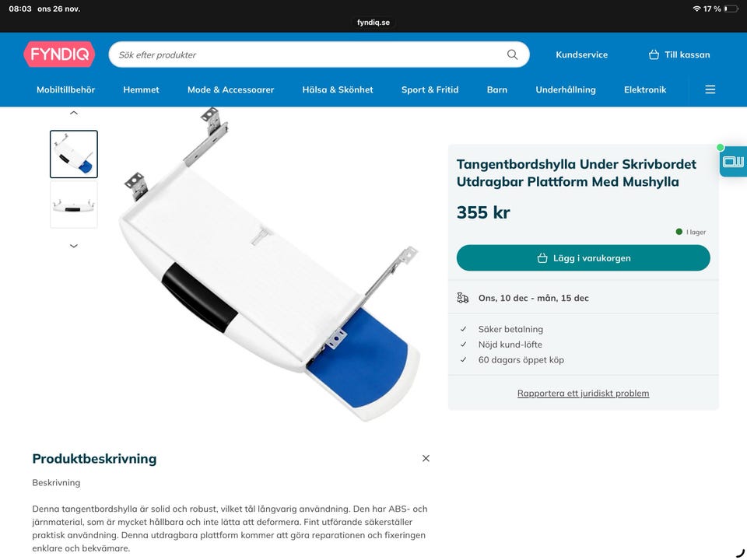Select the second product thumbnail
This screenshot has height=560, width=747.
click(74, 205)
